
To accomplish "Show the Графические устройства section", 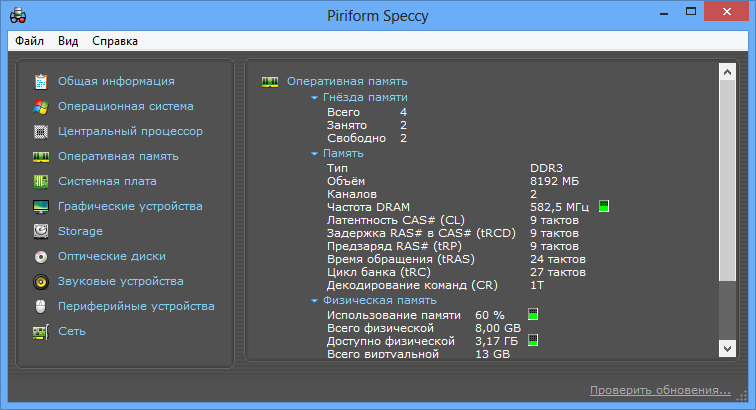I will 130,206.
